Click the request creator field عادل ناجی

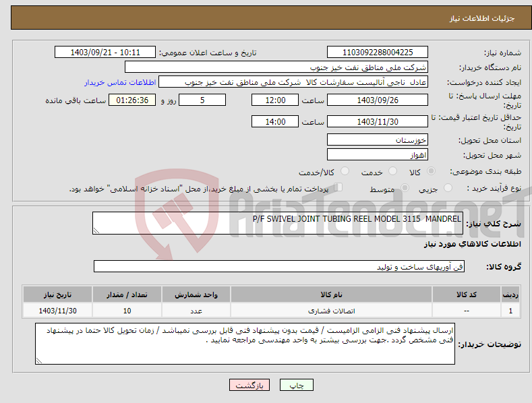coord(293,82)
